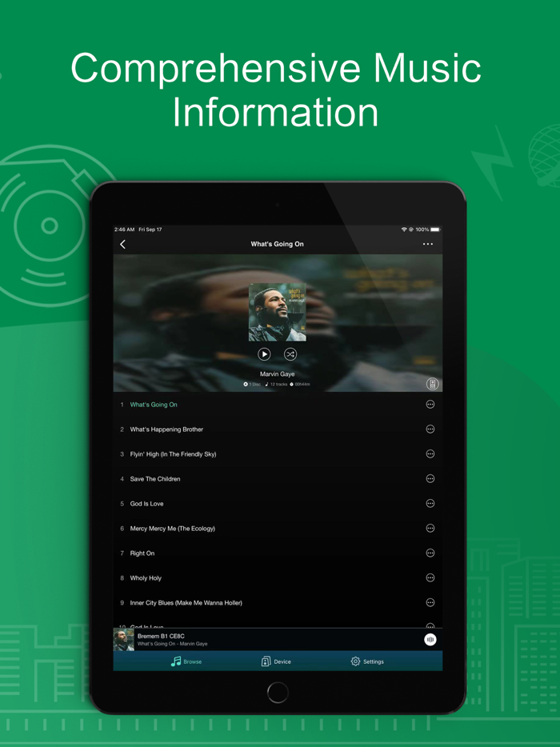Screen dimensions: 560x747
Task: Open options for Wholy Holy track
Action: point(430,578)
